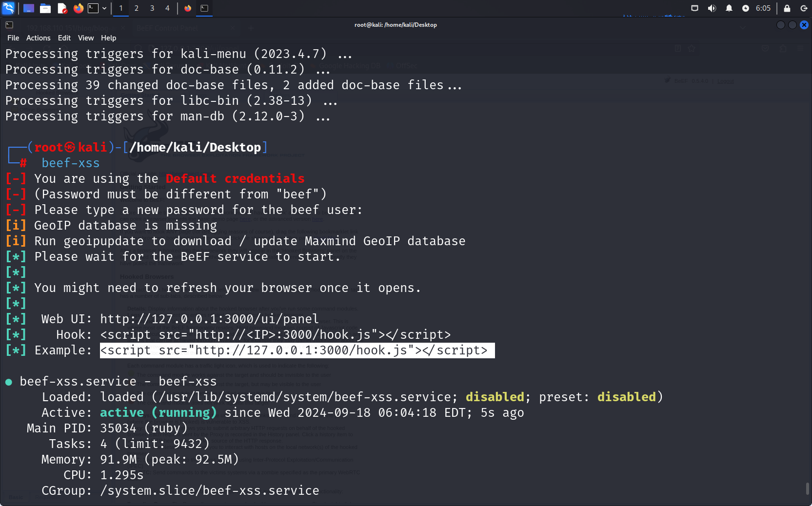Click the 6:05 clock
The image size is (812, 506).
coord(763,8)
